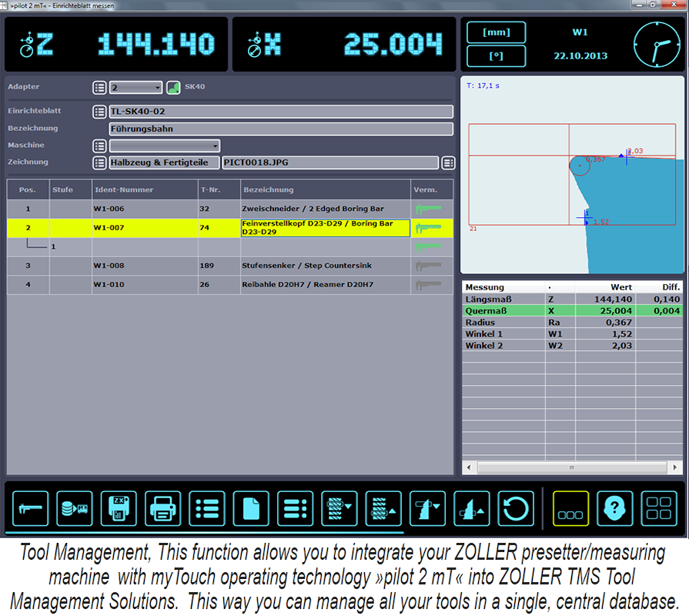Click the ZX save diskette icon
This screenshot has height=616, width=689.
pos(119,508)
